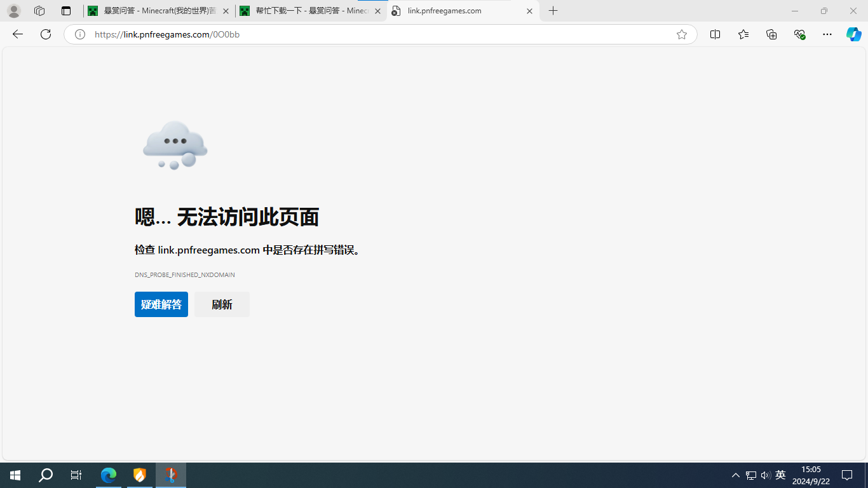Click the DNS_PROBE_FINISHED_NXDOMAIN error code
Viewport: 868px width, 488px height.
coord(185,275)
